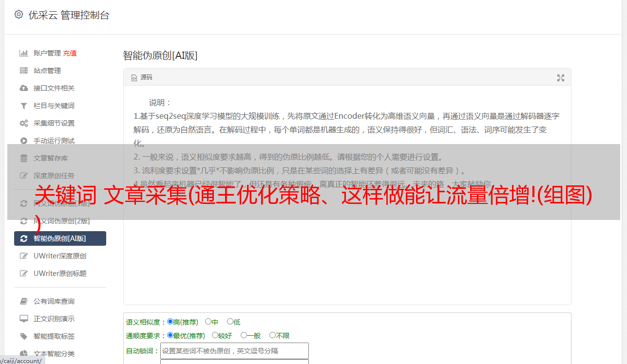
Task: Click the filter funnel icon next to 栏目与关键词
Action: pyautogui.click(x=23, y=106)
